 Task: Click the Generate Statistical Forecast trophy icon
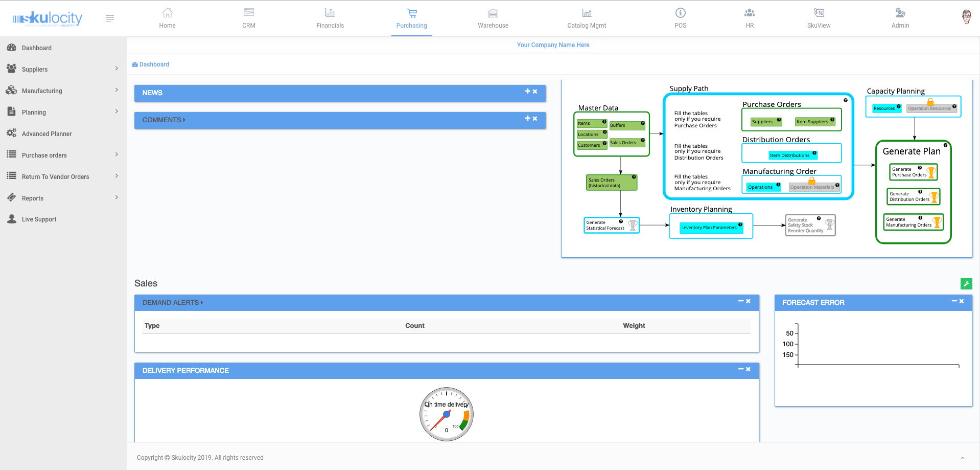click(x=633, y=225)
